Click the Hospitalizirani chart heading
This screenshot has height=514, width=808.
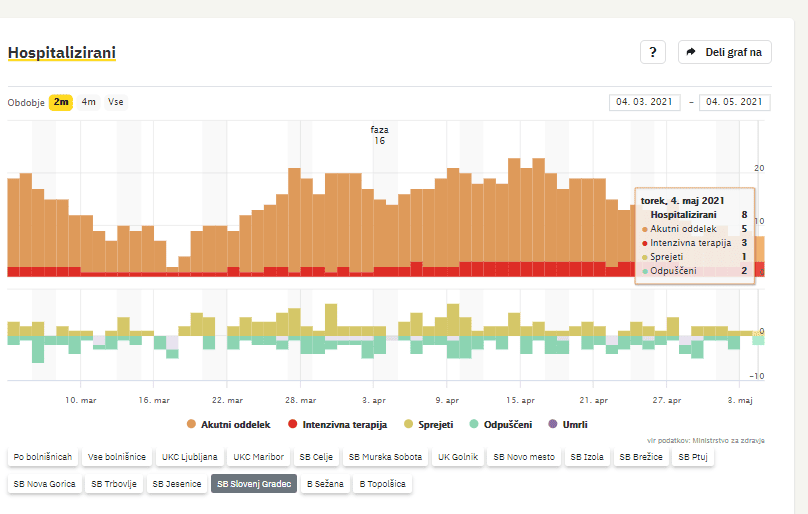(x=61, y=52)
